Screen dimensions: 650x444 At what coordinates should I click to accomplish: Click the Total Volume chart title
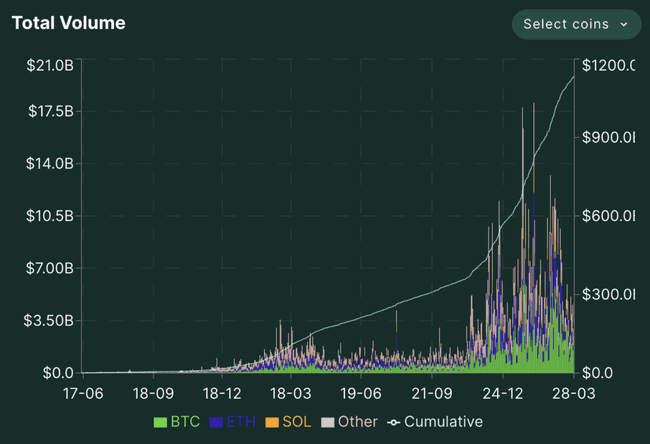pyautogui.click(x=69, y=23)
